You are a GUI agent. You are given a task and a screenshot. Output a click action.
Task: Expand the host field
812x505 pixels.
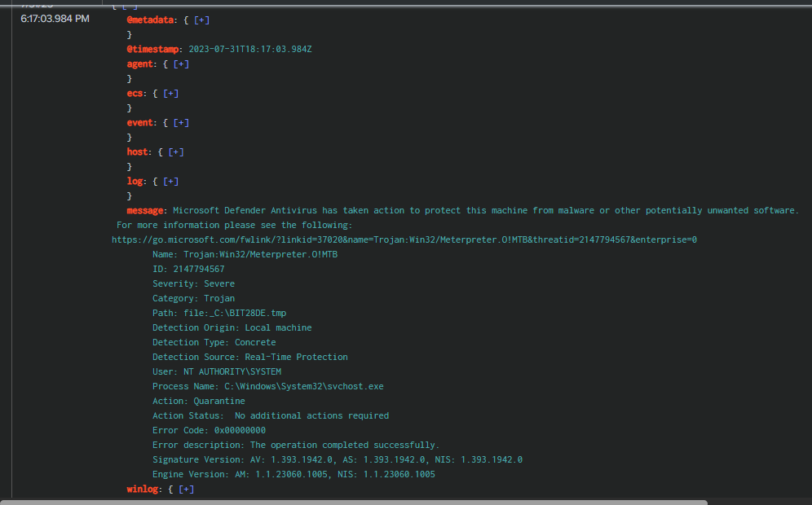click(x=175, y=152)
